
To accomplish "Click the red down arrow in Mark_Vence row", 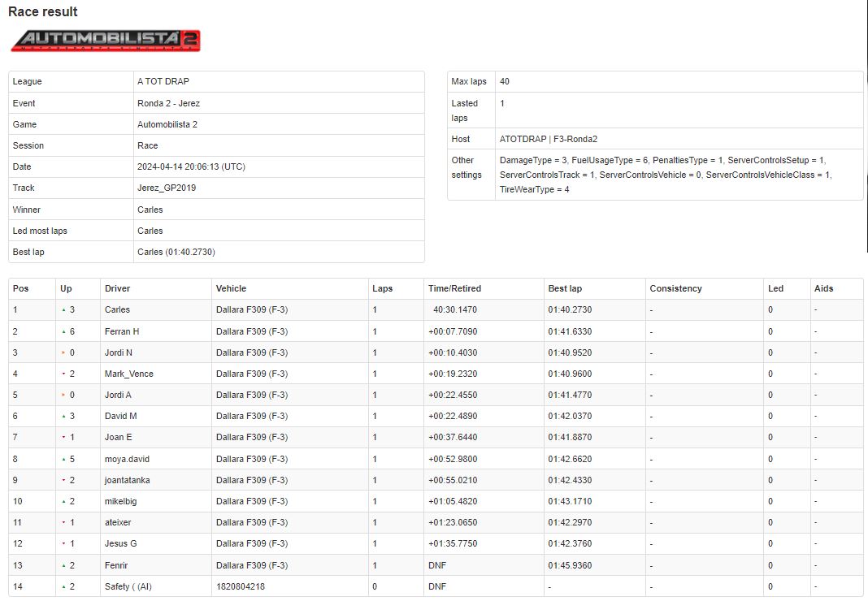I will click(63, 374).
